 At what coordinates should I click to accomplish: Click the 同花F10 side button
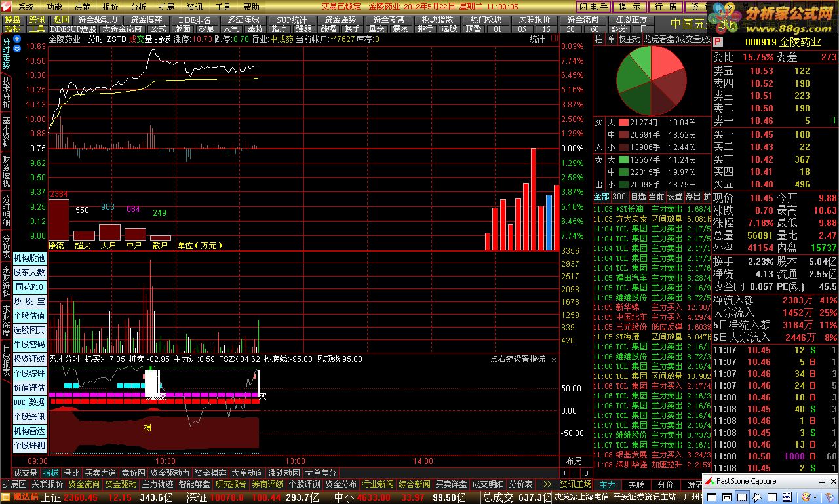[x=29, y=287]
